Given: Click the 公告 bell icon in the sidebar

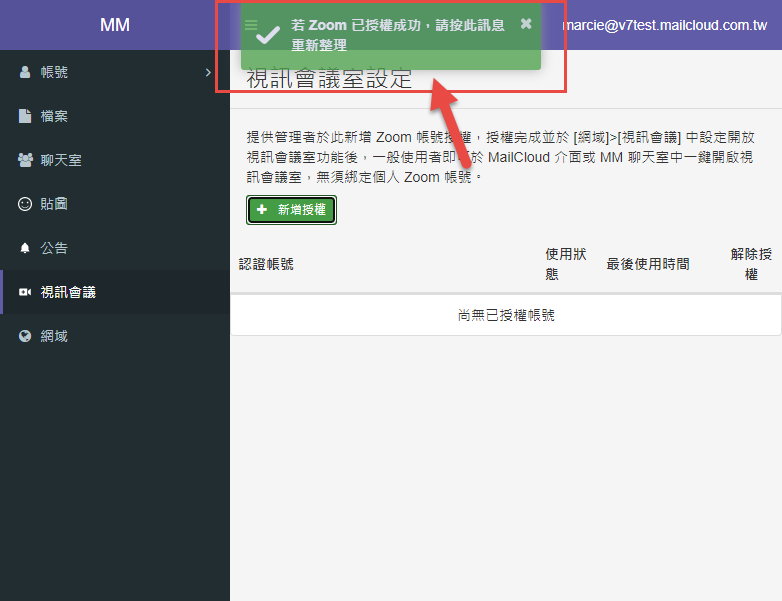Looking at the screenshot, I should 25,248.
